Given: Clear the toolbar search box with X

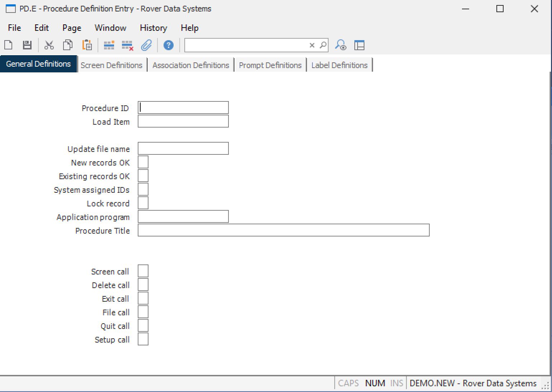Looking at the screenshot, I should [312, 45].
